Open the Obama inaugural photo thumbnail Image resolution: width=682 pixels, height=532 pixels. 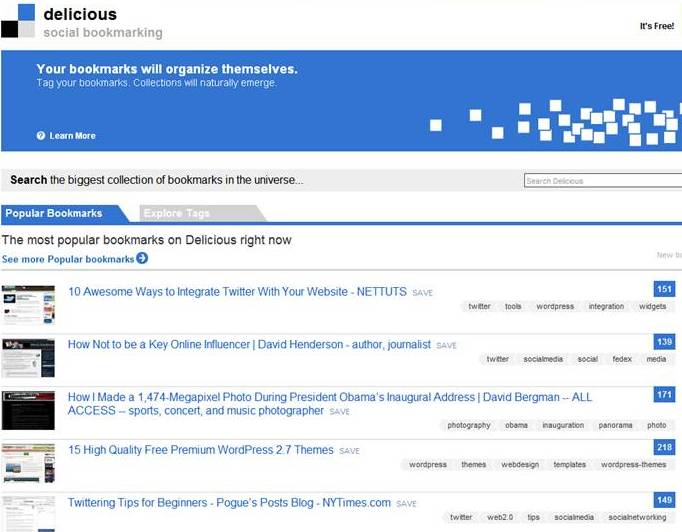[28, 410]
